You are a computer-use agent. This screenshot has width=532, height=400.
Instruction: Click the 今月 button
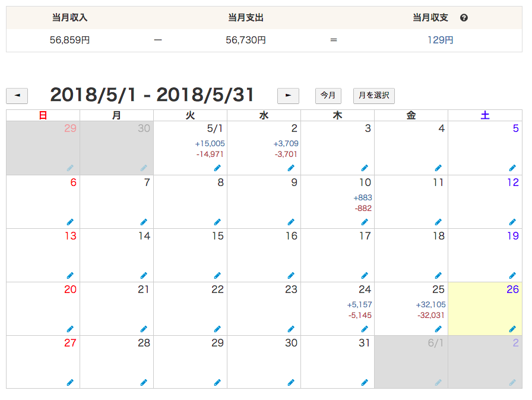point(328,96)
